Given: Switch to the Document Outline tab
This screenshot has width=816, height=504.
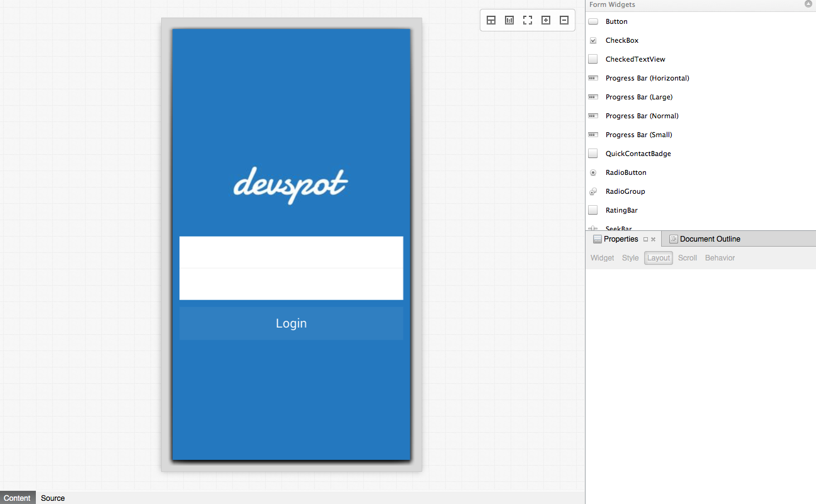Looking at the screenshot, I should pos(705,239).
